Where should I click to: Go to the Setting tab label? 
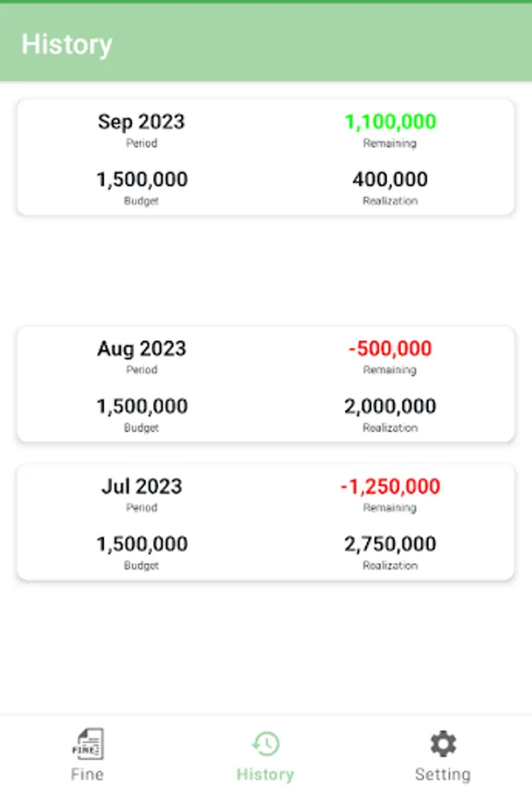click(x=442, y=774)
